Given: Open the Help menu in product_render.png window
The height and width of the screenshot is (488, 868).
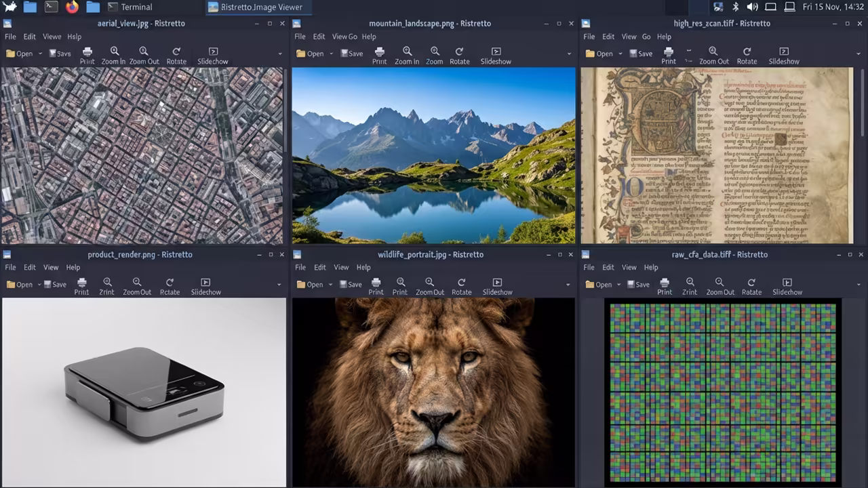Looking at the screenshot, I should [73, 268].
